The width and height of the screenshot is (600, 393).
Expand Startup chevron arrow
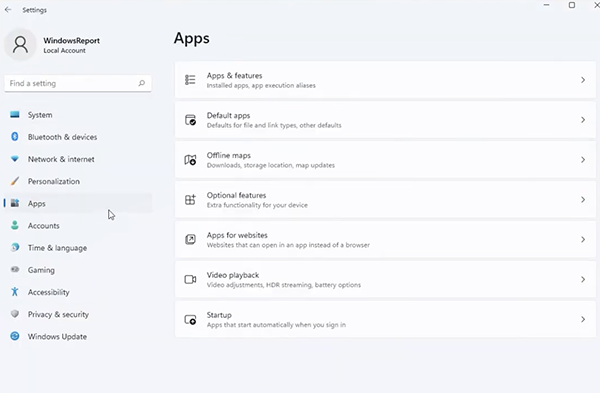(583, 319)
